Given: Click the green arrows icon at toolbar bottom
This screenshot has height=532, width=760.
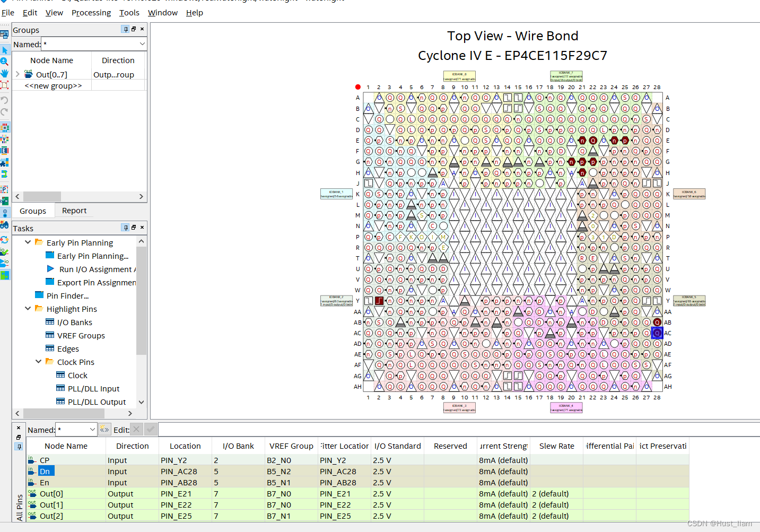Looking at the screenshot, I should tap(5, 275).
